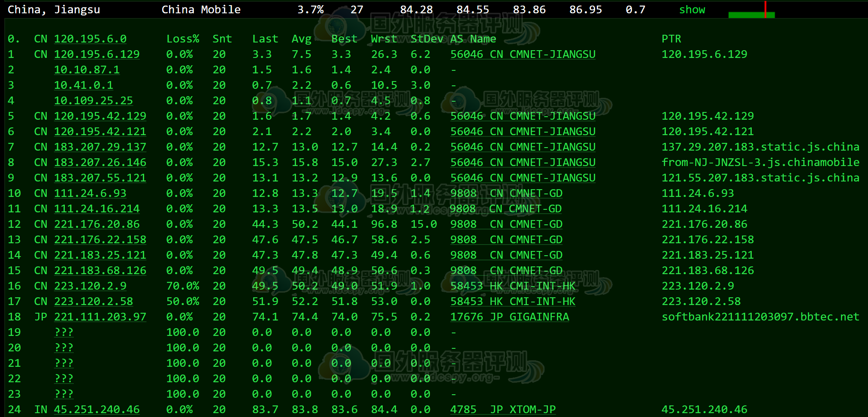Click the 86.95 value in the top row

tap(586, 9)
